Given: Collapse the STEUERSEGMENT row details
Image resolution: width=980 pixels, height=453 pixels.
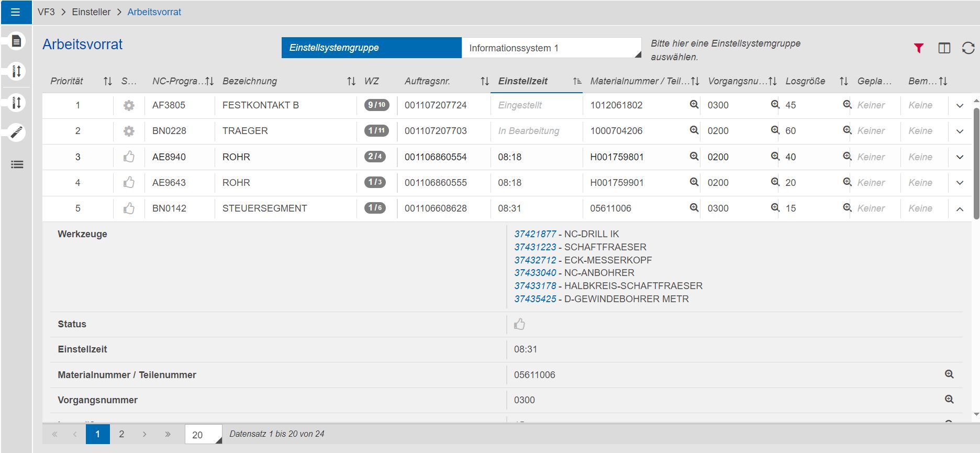Looking at the screenshot, I should click(x=960, y=209).
